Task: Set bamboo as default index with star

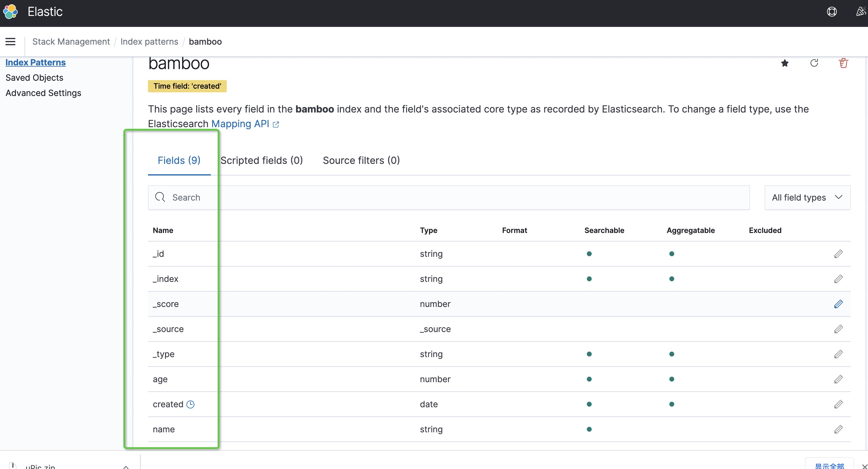Action: [x=785, y=63]
